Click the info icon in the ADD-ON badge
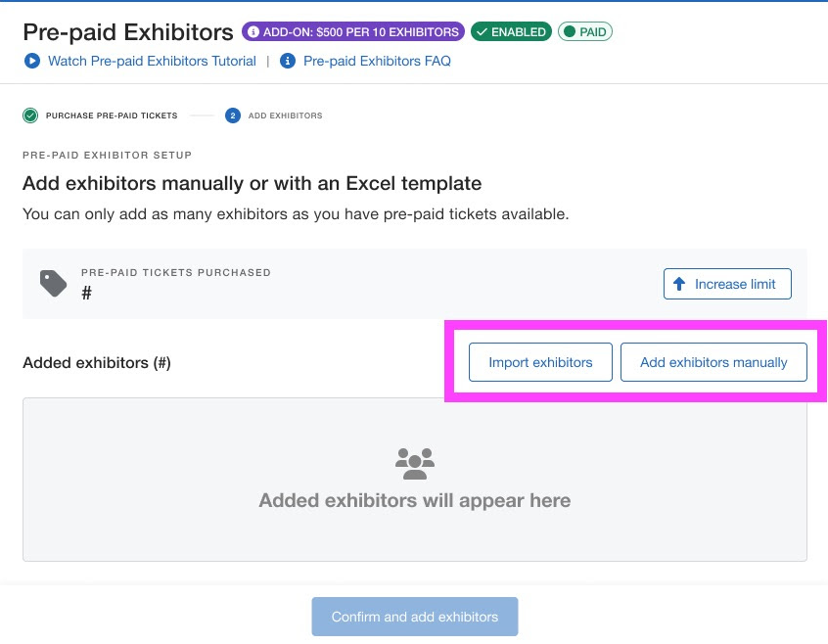The width and height of the screenshot is (828, 644). coord(253,32)
